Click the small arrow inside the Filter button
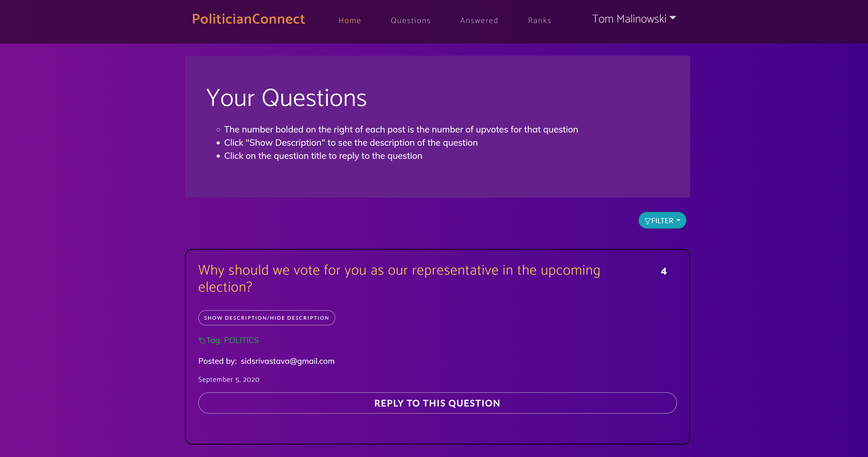This screenshot has height=457, width=868. (678, 220)
